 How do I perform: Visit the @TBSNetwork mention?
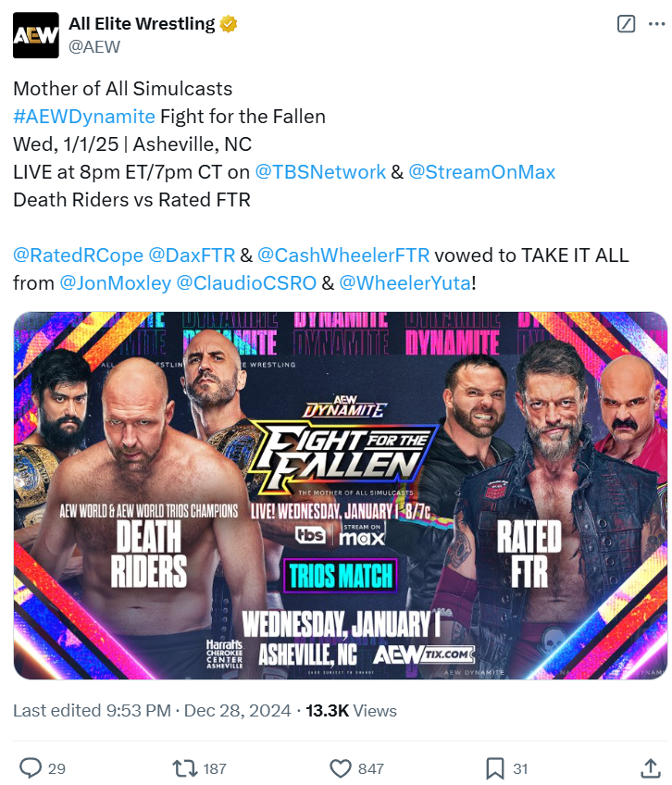click(319, 171)
